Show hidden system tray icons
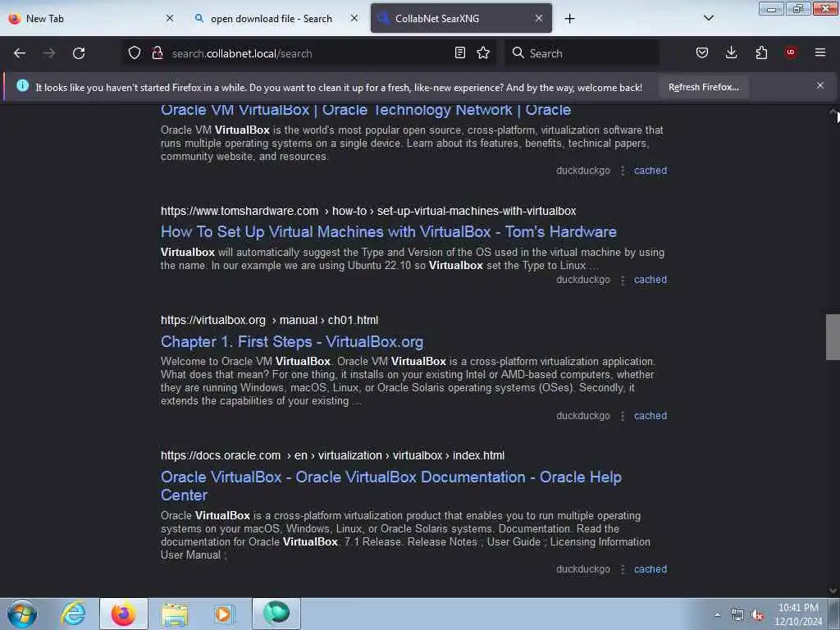840x630 pixels. [717, 614]
